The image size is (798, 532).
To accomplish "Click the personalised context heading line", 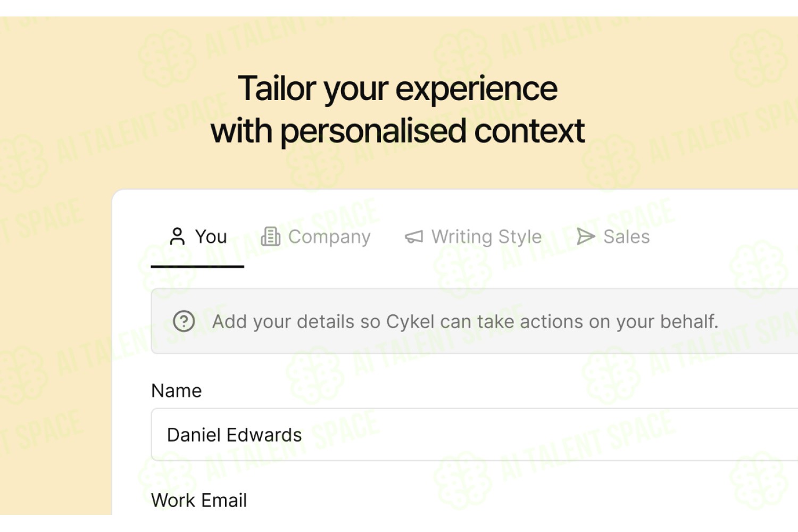I will click(x=397, y=131).
